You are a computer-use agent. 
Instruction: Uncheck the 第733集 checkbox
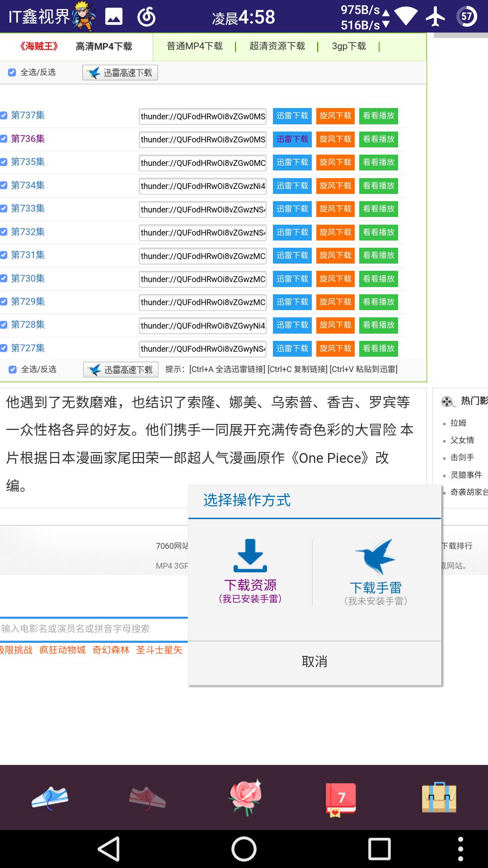[x=4, y=208]
